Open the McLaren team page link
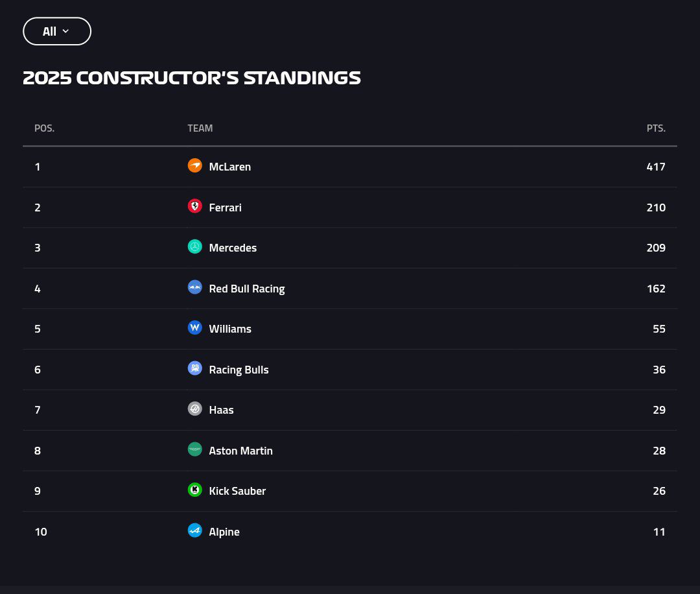 click(229, 166)
